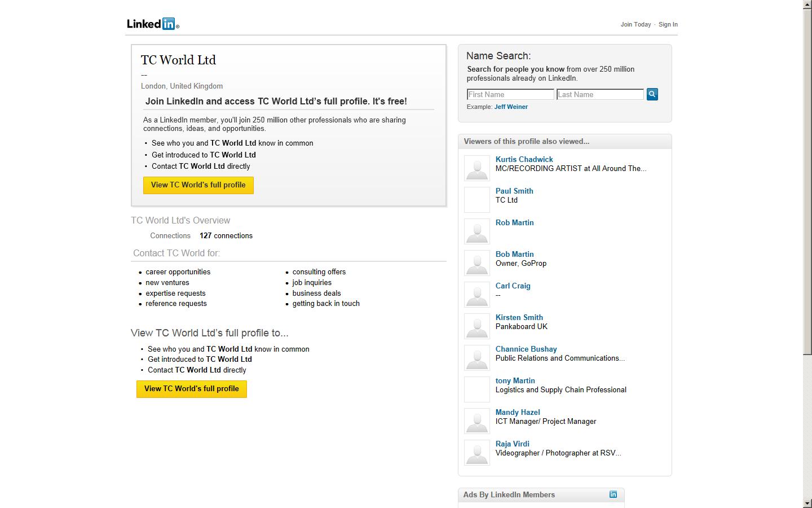Click Mandy Hazel's avatar placeholder image
The image size is (812, 508).
pyautogui.click(x=476, y=421)
